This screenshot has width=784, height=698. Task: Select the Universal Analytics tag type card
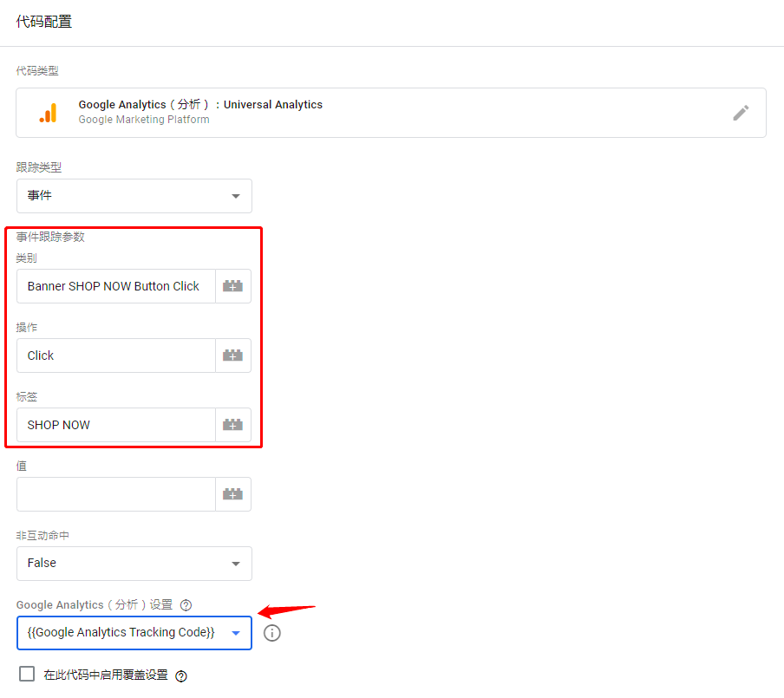click(391, 113)
